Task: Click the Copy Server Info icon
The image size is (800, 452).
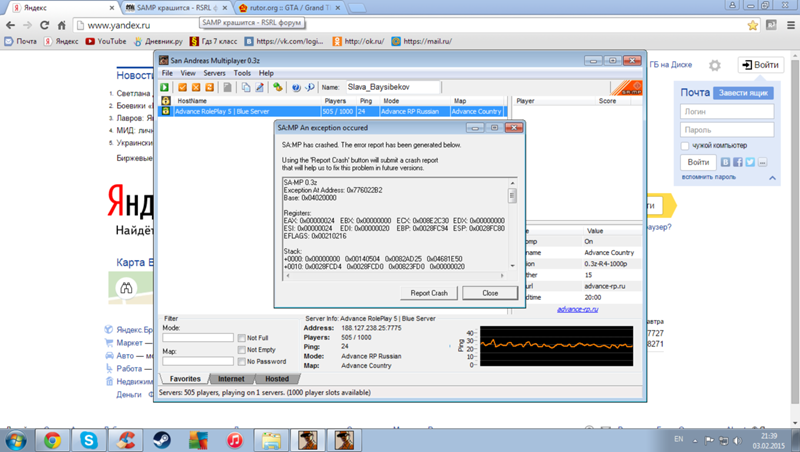Action: coord(246,87)
